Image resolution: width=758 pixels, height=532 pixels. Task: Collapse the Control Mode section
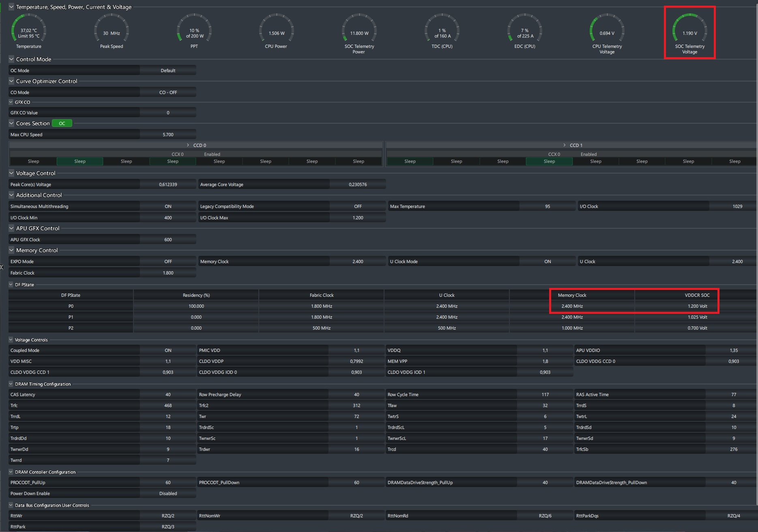point(11,59)
